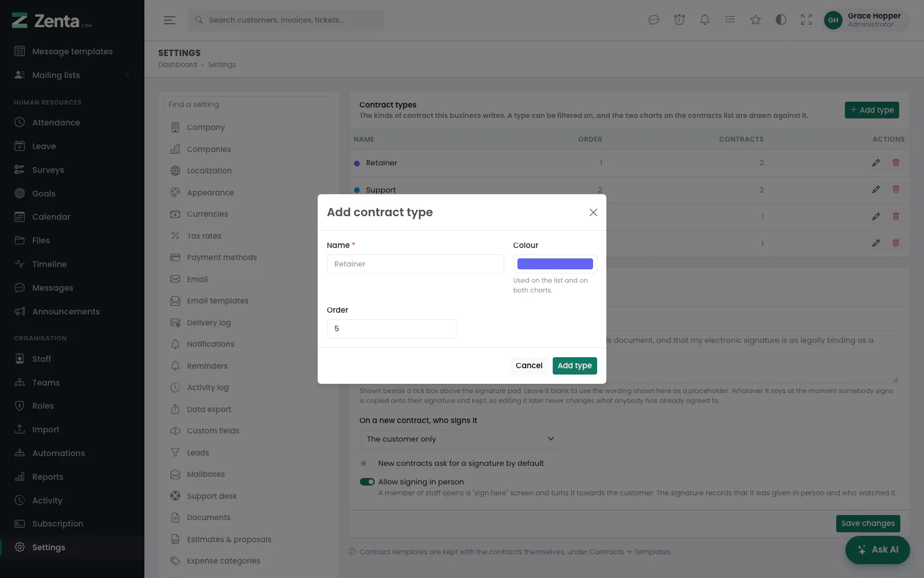The width and height of the screenshot is (924, 578).
Task: Click the Zenta logo
Action: pos(51,21)
